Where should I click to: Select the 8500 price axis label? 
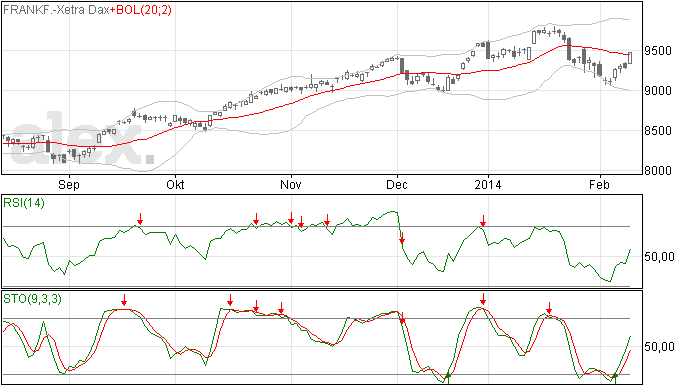tap(658, 131)
